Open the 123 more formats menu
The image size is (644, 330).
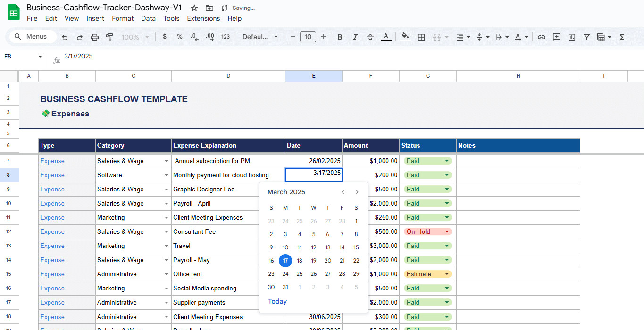(x=226, y=37)
